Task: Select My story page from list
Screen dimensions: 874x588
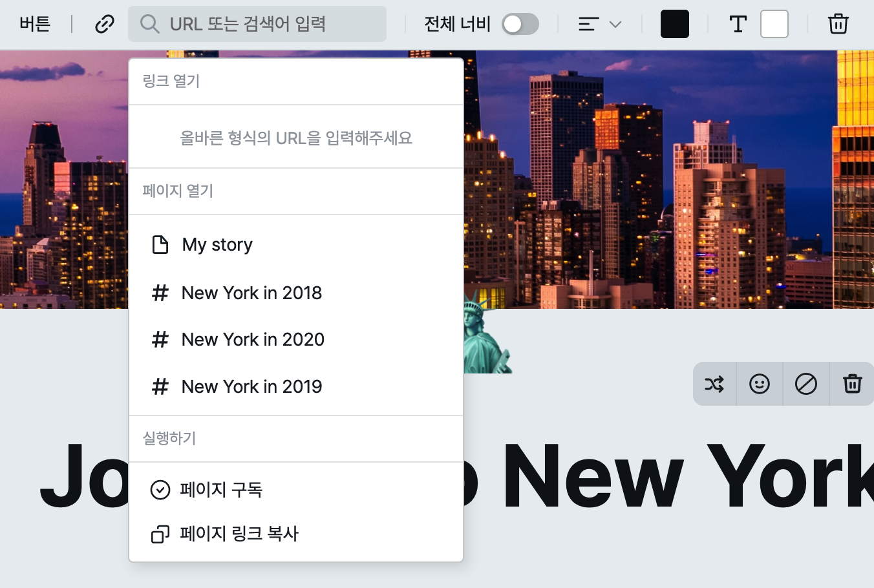Action: coord(217,245)
